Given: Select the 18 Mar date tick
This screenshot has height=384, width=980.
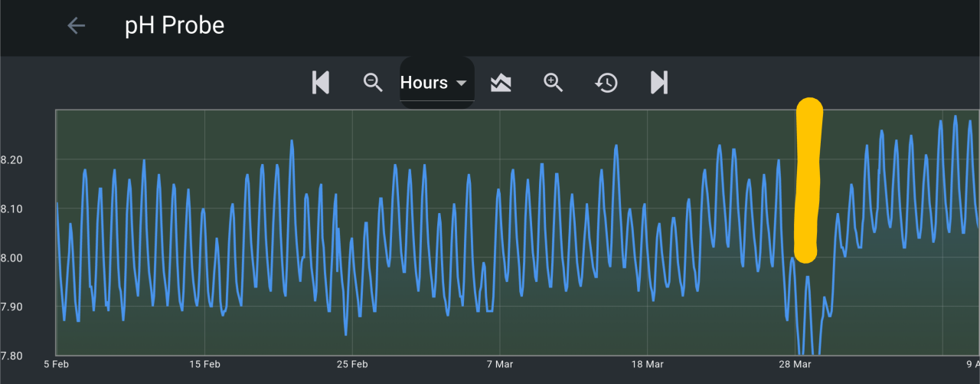Looking at the screenshot, I should tap(647, 364).
